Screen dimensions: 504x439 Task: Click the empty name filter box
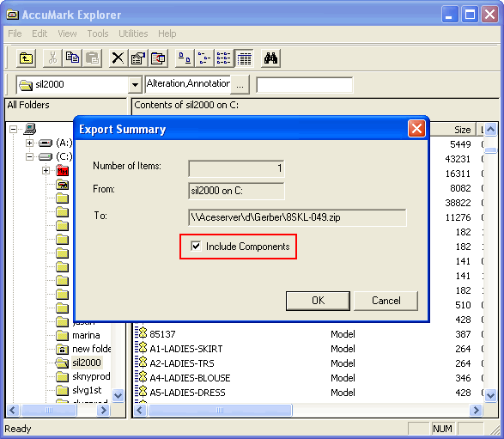pos(305,85)
